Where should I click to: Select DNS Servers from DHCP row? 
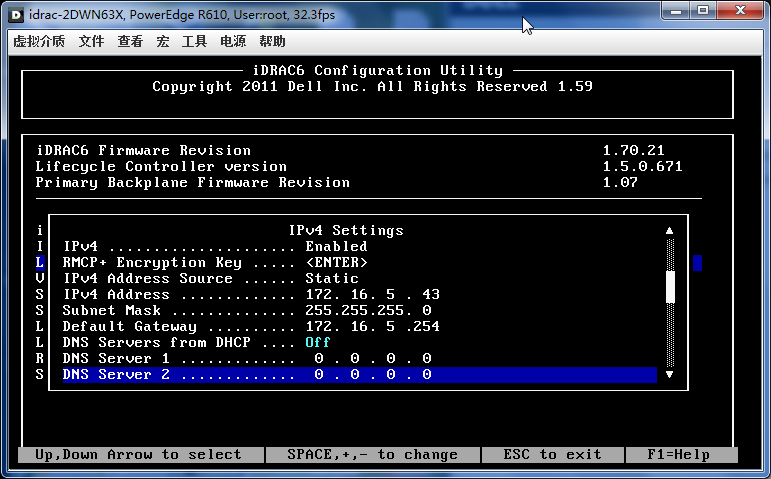(x=359, y=342)
